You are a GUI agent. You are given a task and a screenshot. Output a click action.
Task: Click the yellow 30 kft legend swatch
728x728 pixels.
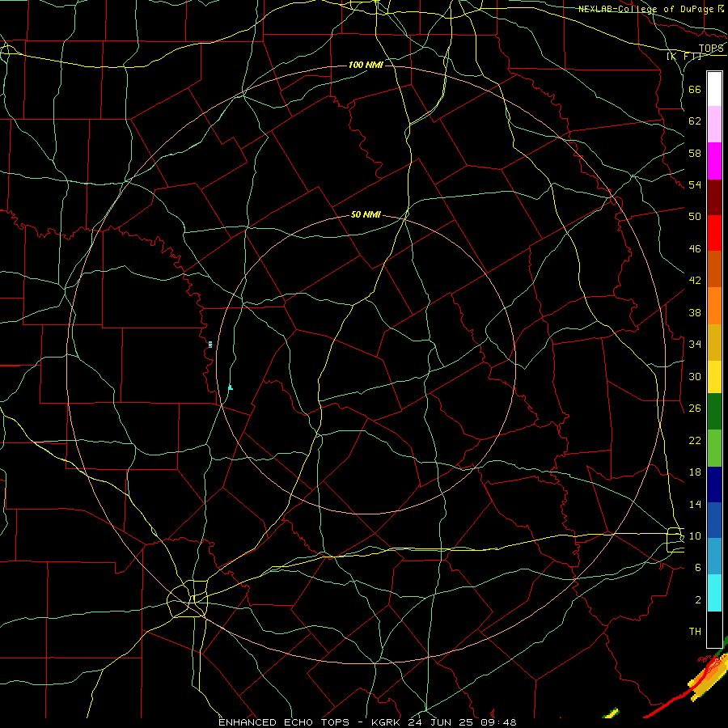pyautogui.click(x=714, y=377)
